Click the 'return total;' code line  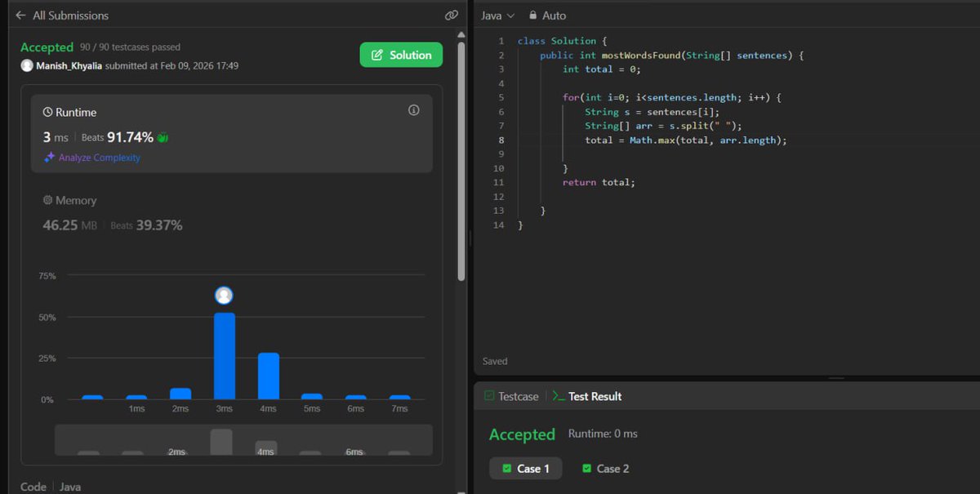coord(599,182)
